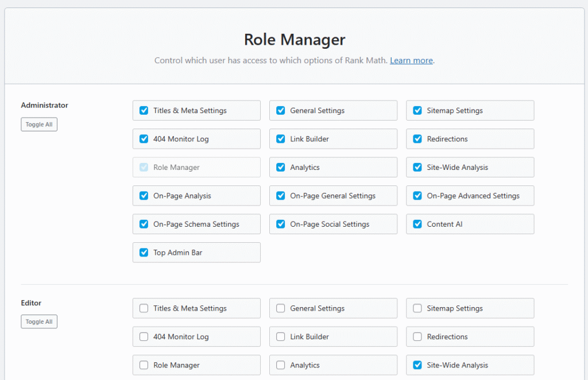Open the Learn more link
588x380 pixels.
[x=411, y=60]
